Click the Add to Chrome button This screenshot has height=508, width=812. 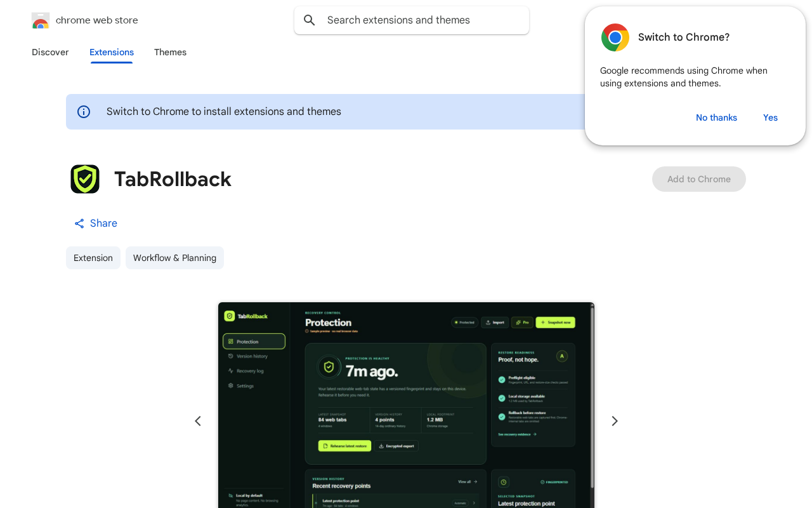pyautogui.click(x=699, y=179)
